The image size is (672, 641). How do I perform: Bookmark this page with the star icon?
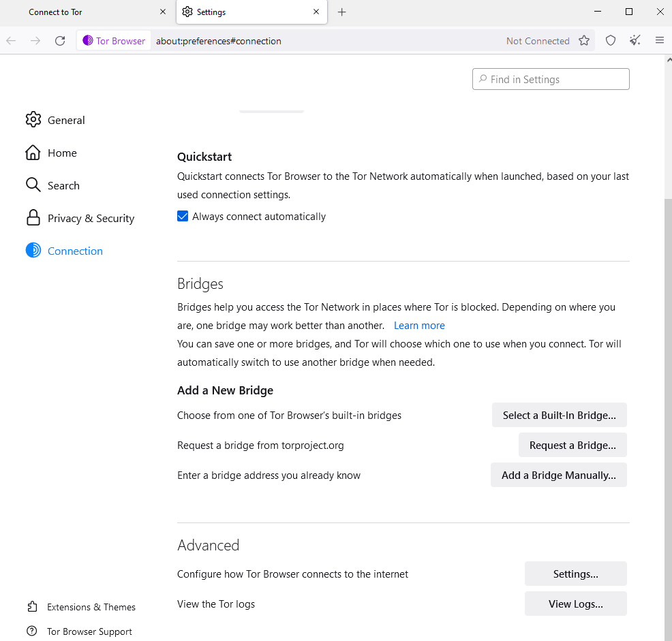point(583,41)
